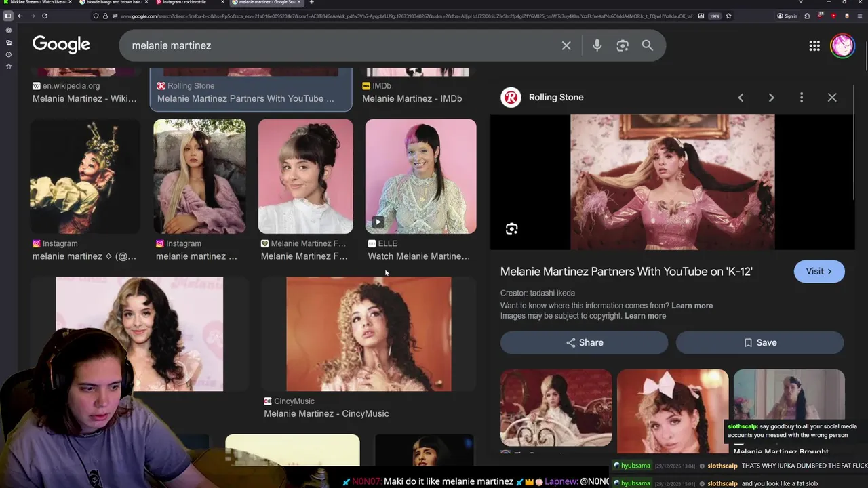Open three-dot options in Rolling Stone panel
The width and height of the screenshot is (868, 488).
[x=802, y=98]
